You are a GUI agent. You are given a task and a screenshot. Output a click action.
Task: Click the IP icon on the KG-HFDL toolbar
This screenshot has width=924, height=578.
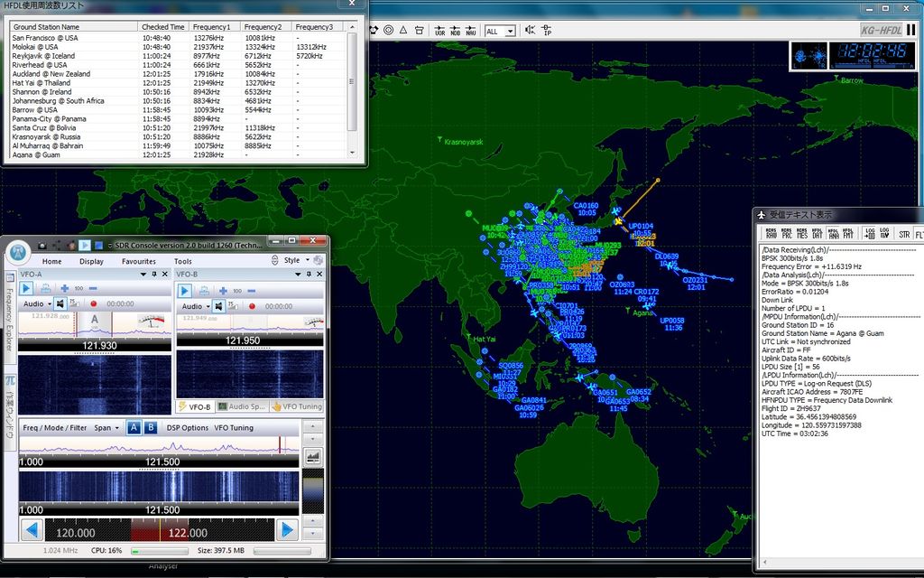pos(544,30)
